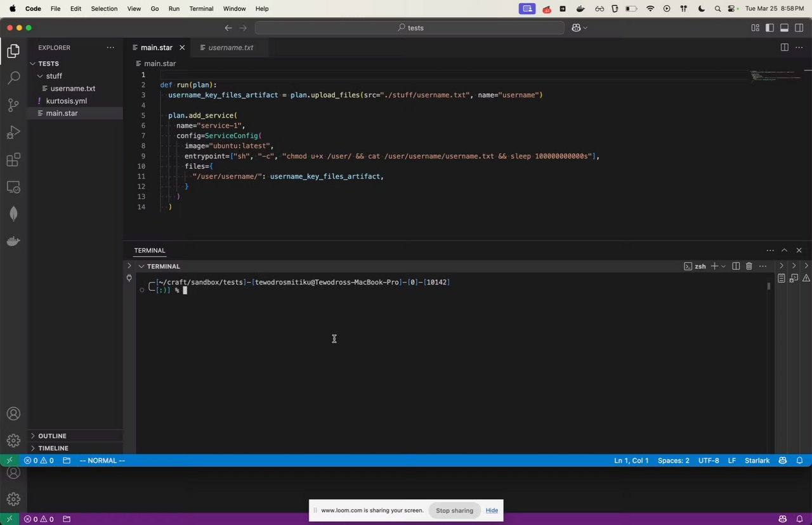812x525 pixels.
Task: Open the Search view in the activity bar
Action: [13, 79]
